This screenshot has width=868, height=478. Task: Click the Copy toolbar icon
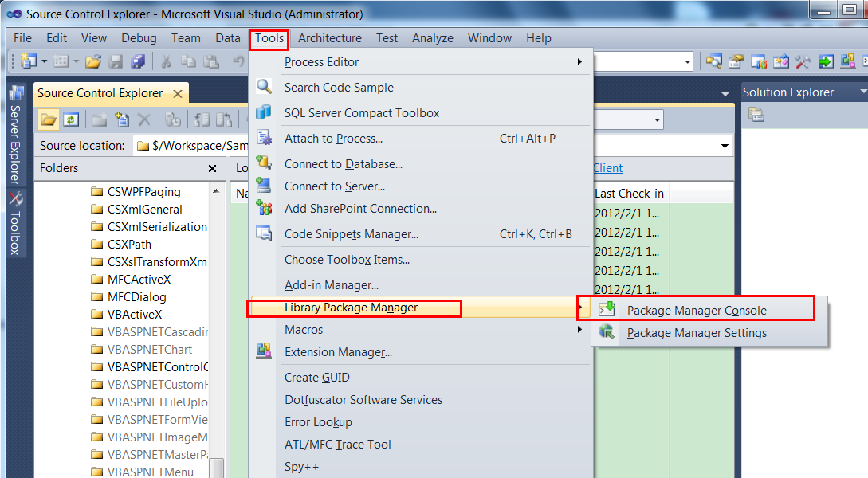(188, 61)
